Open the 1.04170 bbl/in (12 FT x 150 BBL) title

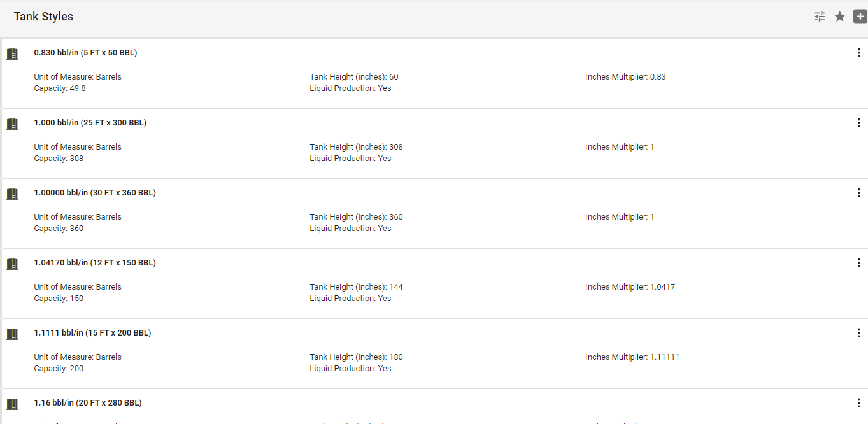coord(95,263)
